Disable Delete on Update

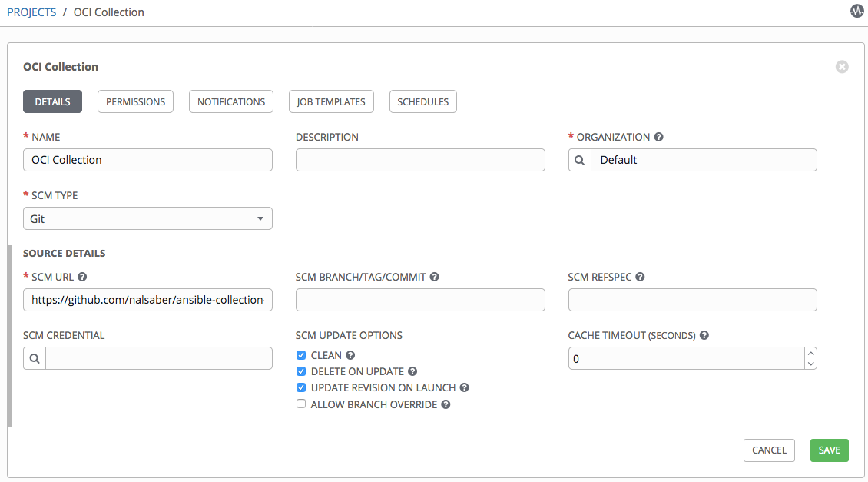(301, 371)
